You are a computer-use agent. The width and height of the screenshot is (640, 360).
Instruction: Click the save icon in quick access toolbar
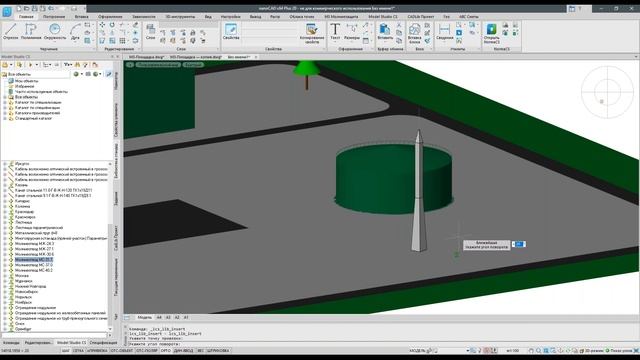click(34, 8)
